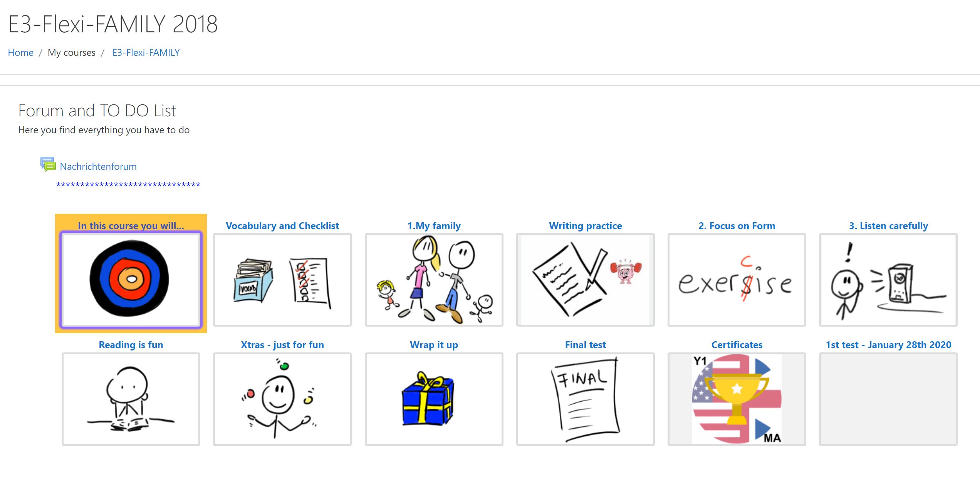Image resolution: width=980 pixels, height=498 pixels.
Task: Click the stick-figure family drawing
Action: (434, 280)
